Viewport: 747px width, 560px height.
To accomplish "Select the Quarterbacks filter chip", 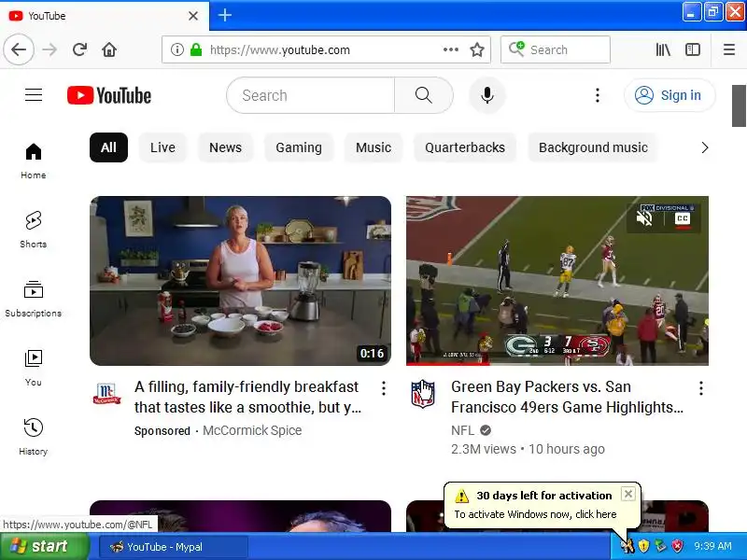I will [465, 147].
